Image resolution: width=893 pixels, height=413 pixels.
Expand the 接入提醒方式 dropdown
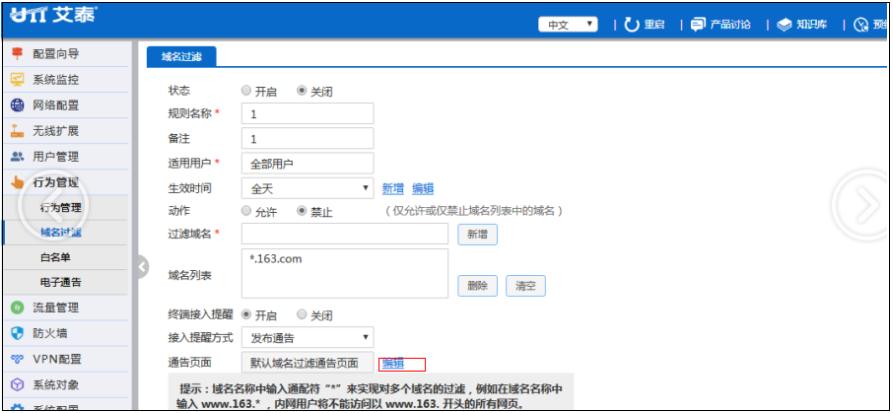click(308, 338)
